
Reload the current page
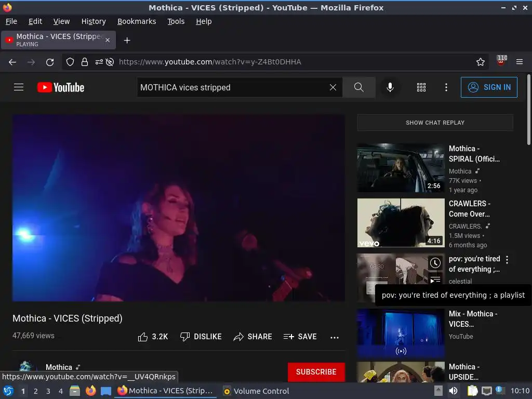pos(50,62)
